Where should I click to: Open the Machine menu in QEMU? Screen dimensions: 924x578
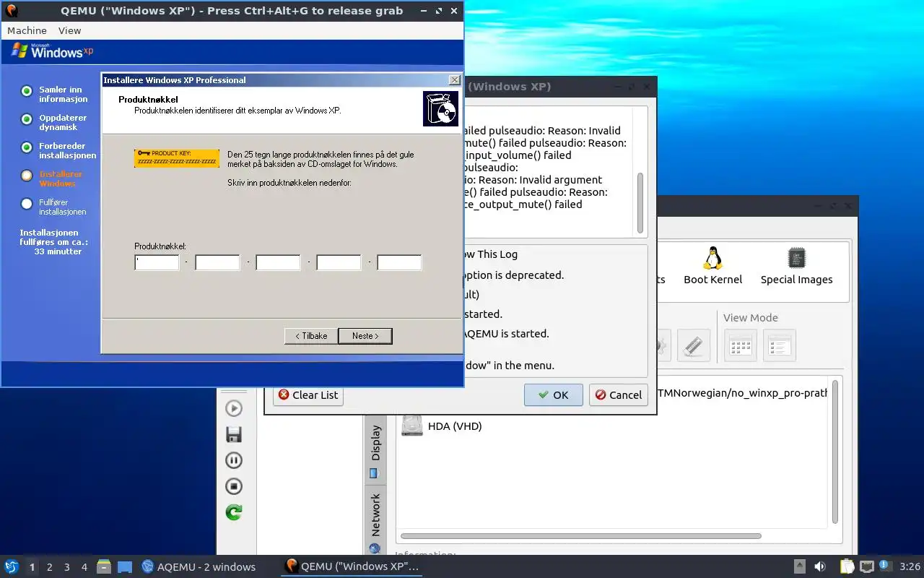pos(27,30)
